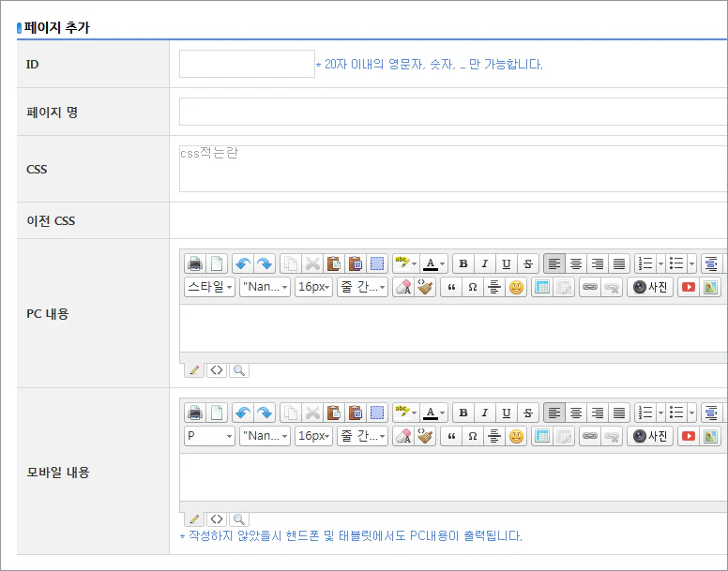Switch PC 내용 editor to edit mode tab
Image resolution: width=728 pixels, height=571 pixels.
click(x=194, y=370)
